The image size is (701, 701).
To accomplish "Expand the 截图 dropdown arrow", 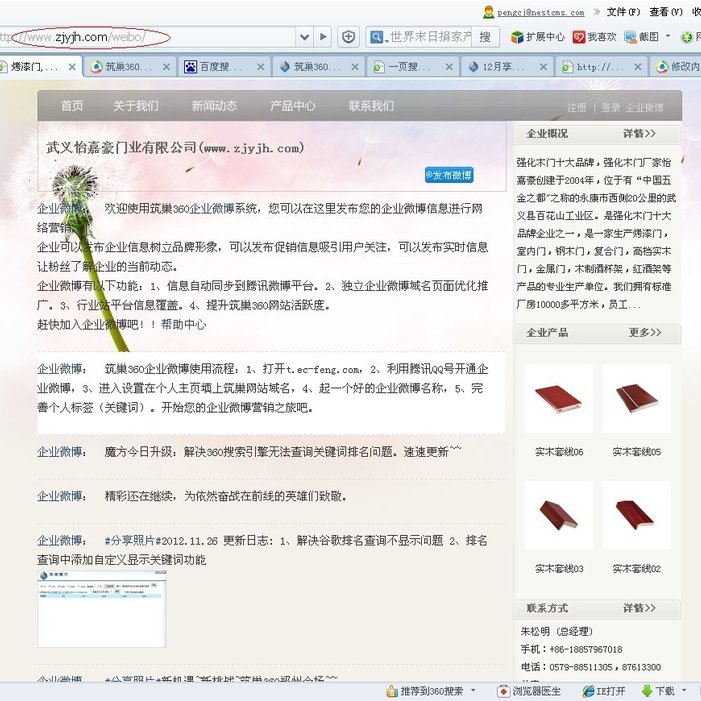I will pos(668,36).
